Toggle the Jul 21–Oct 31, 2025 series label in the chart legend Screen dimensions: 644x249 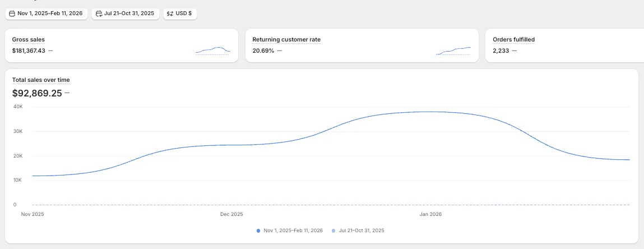(362, 230)
